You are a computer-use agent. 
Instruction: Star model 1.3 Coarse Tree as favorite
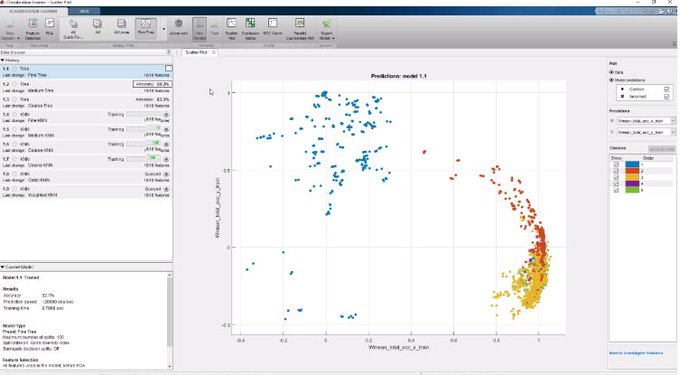point(14,99)
